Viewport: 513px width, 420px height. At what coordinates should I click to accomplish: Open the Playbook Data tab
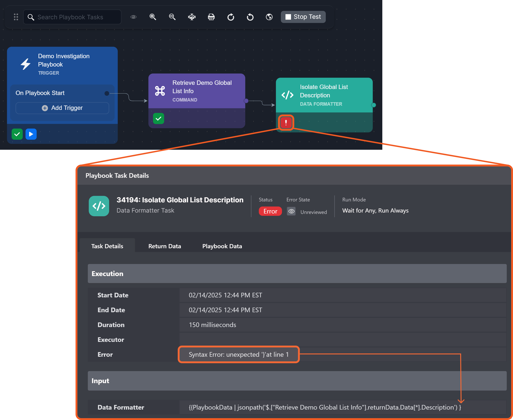(x=222, y=246)
